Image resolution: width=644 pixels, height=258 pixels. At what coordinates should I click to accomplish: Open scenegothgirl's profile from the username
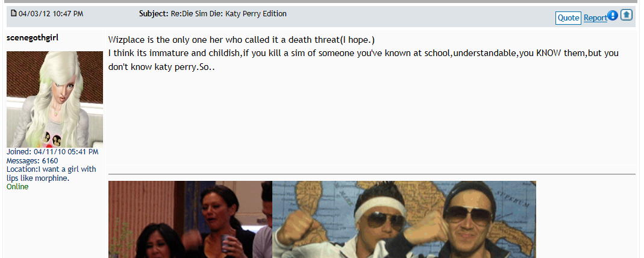pyautogui.click(x=33, y=38)
